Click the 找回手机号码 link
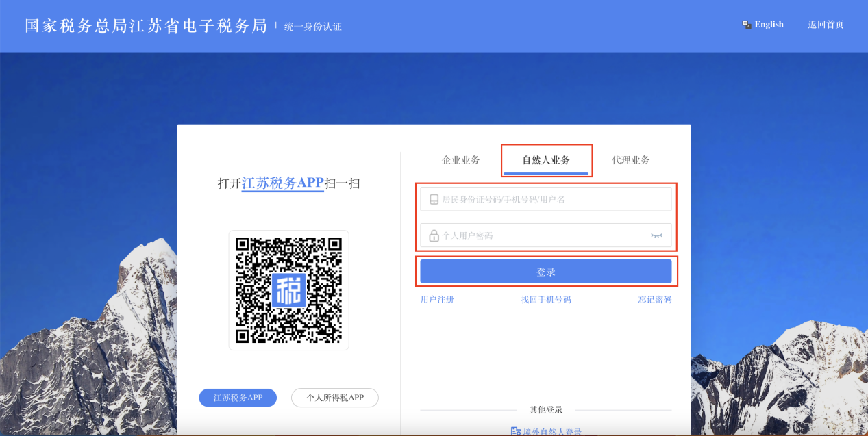The image size is (868, 436). [545, 300]
